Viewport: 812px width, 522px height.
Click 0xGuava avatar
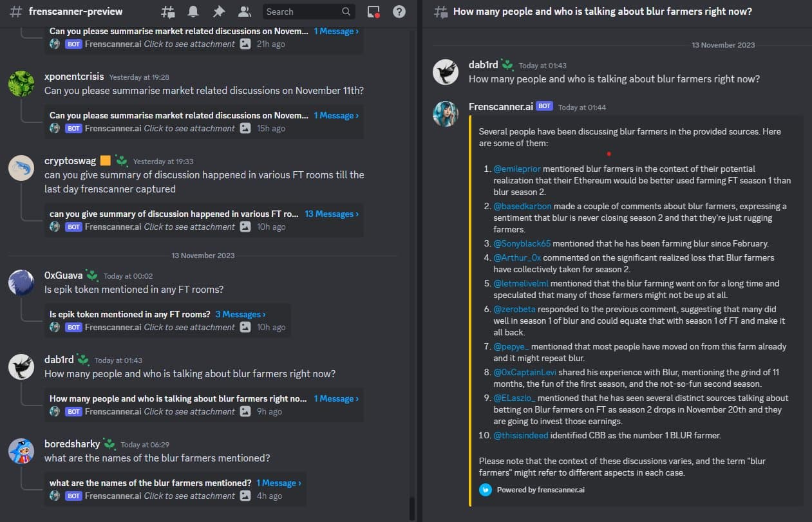coord(21,283)
